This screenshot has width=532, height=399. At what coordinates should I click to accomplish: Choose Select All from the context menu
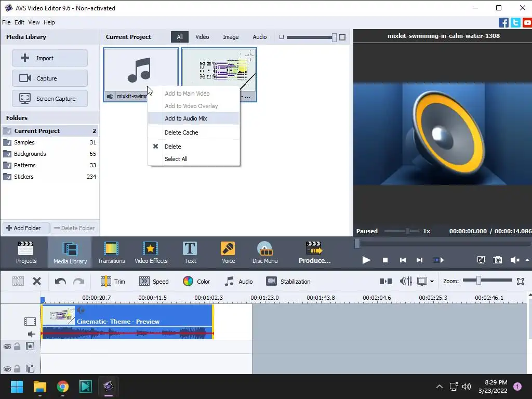(193, 159)
